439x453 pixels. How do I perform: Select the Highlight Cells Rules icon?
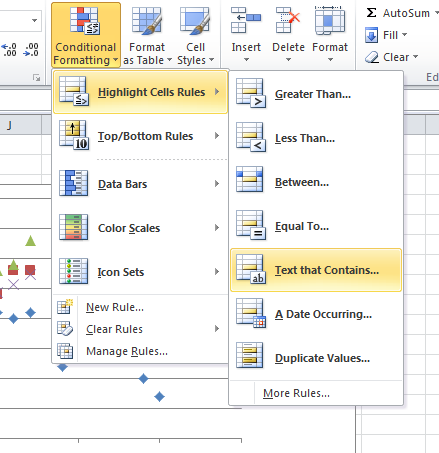click(x=74, y=91)
